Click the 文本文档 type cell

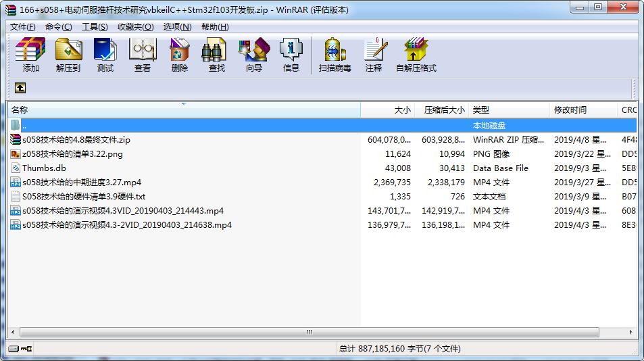pos(489,196)
